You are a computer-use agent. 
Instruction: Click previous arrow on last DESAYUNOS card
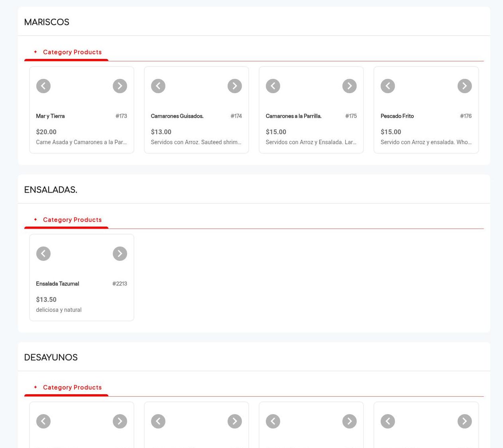pyautogui.click(x=388, y=421)
